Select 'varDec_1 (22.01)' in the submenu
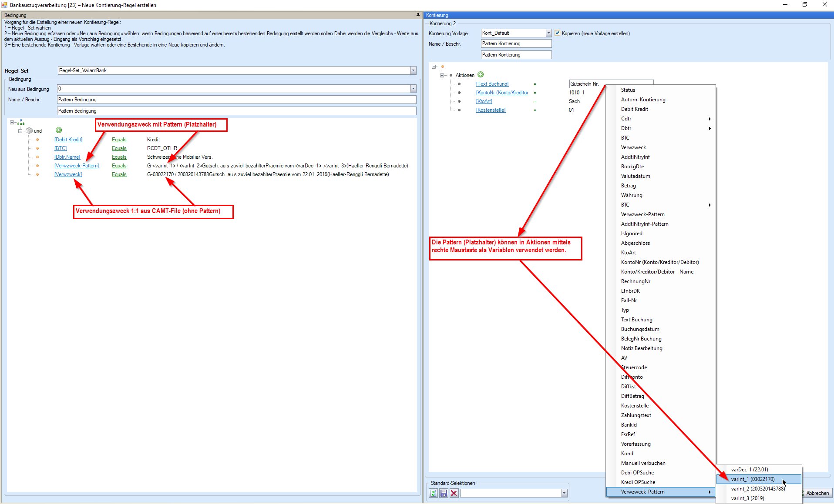Screen dimensions: 834x504 click(x=759, y=470)
